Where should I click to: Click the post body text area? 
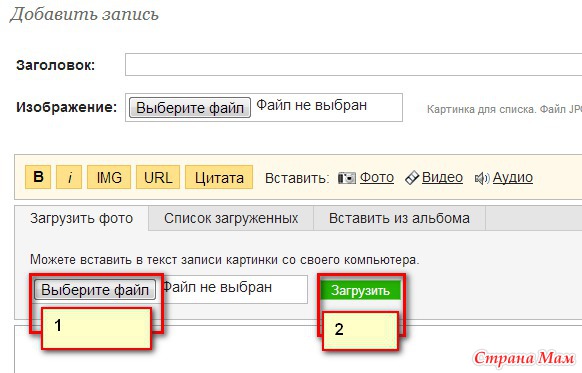[298, 349]
